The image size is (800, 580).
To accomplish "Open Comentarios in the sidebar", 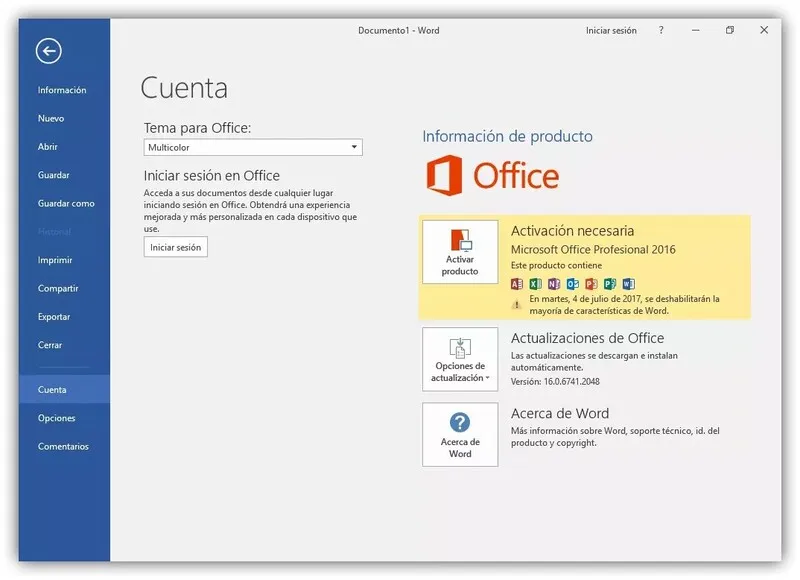I will point(64,446).
